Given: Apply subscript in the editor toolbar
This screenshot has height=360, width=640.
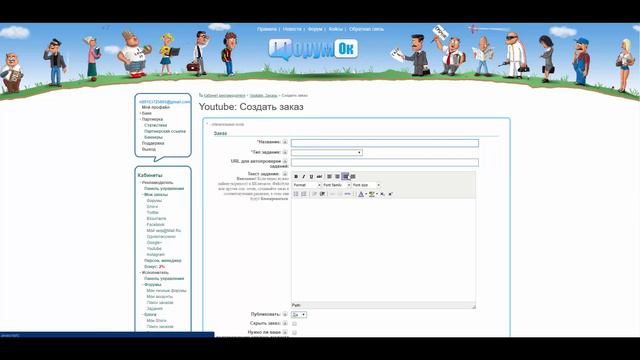Looking at the screenshot, I should (382, 194).
